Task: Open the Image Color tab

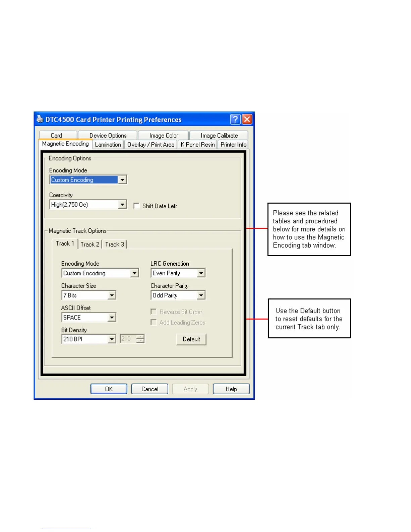Action: [164, 135]
